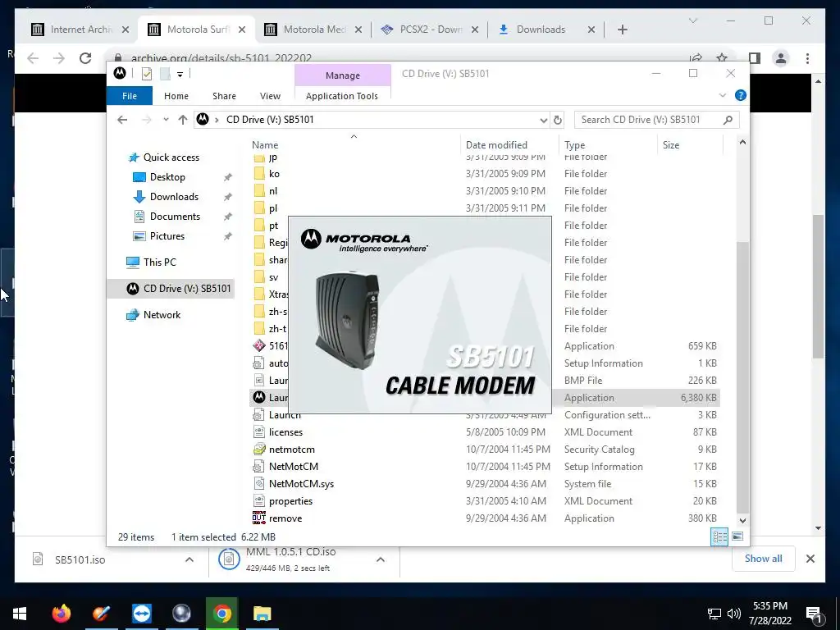Image resolution: width=840 pixels, height=630 pixels.
Task: Select the netmotcm security catalog file
Action: (291, 450)
